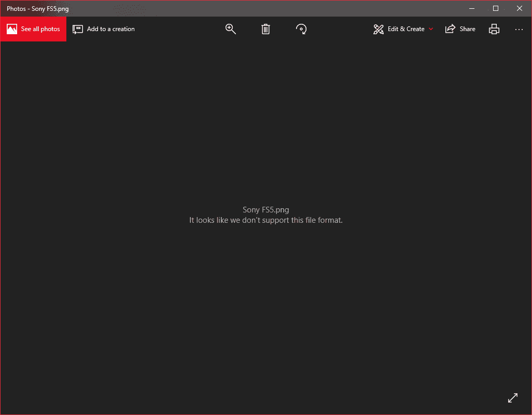Open See all photos
532x415 pixels.
(x=33, y=29)
